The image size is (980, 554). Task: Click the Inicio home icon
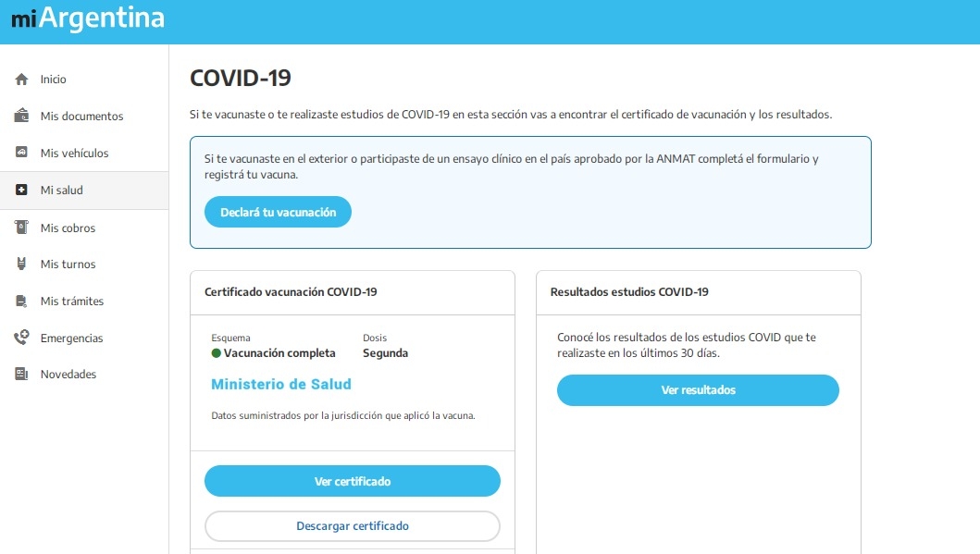coord(21,80)
